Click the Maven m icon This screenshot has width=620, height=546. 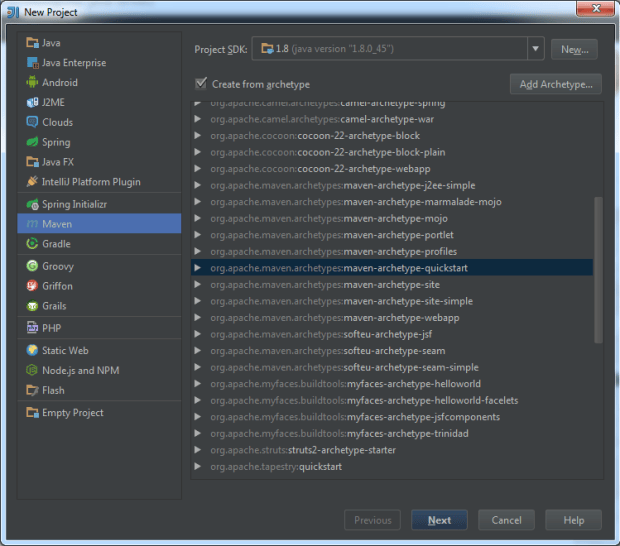coord(32,224)
